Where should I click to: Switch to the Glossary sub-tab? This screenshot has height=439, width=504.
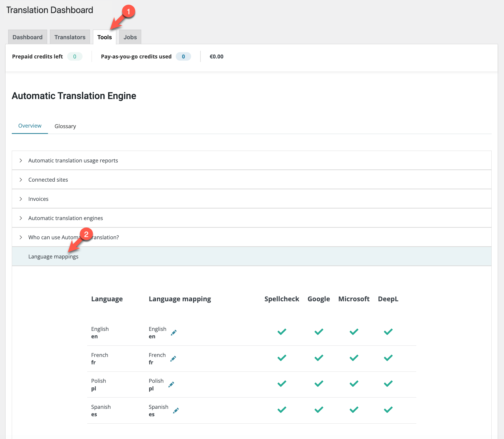65,126
